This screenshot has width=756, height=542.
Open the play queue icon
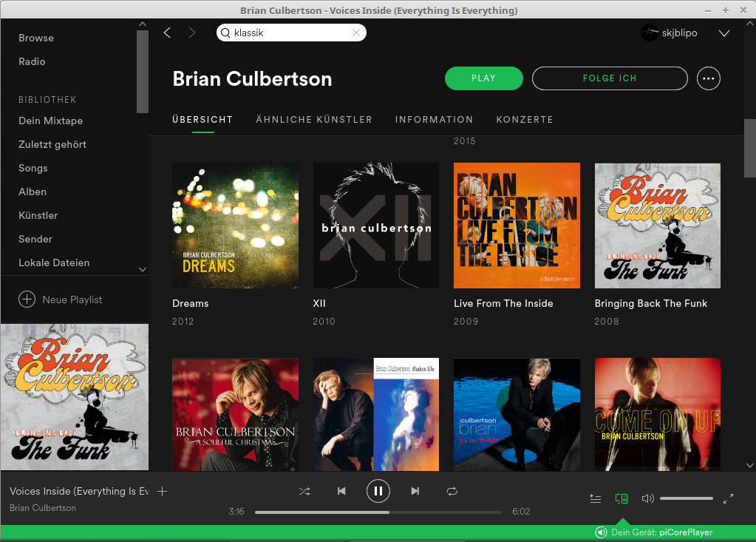pyautogui.click(x=596, y=498)
